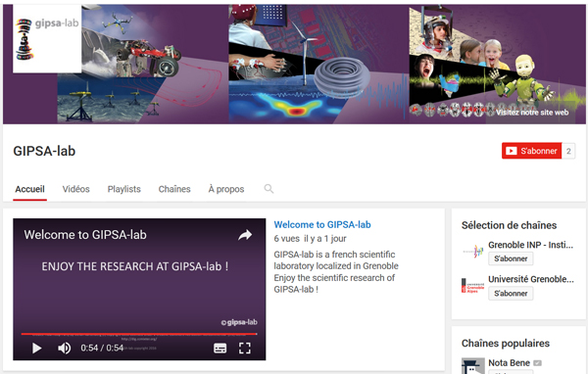Mute the video with the speaker icon
The width and height of the screenshot is (588, 374).
coord(64,349)
